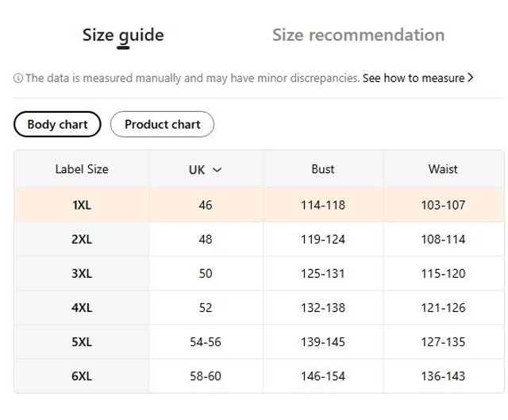The height and width of the screenshot is (420, 508).
Task: Click the 114-118 bust measurement cell
Action: [x=323, y=205]
